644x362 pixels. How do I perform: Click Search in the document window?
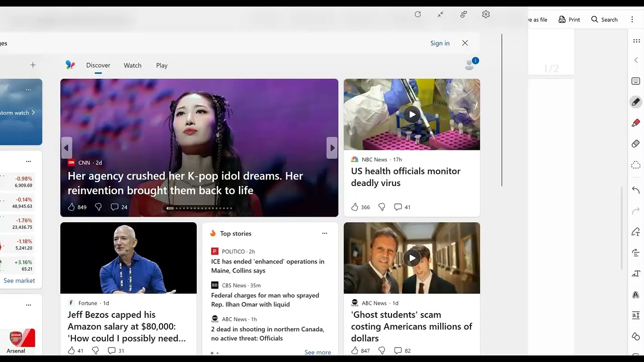tap(604, 20)
